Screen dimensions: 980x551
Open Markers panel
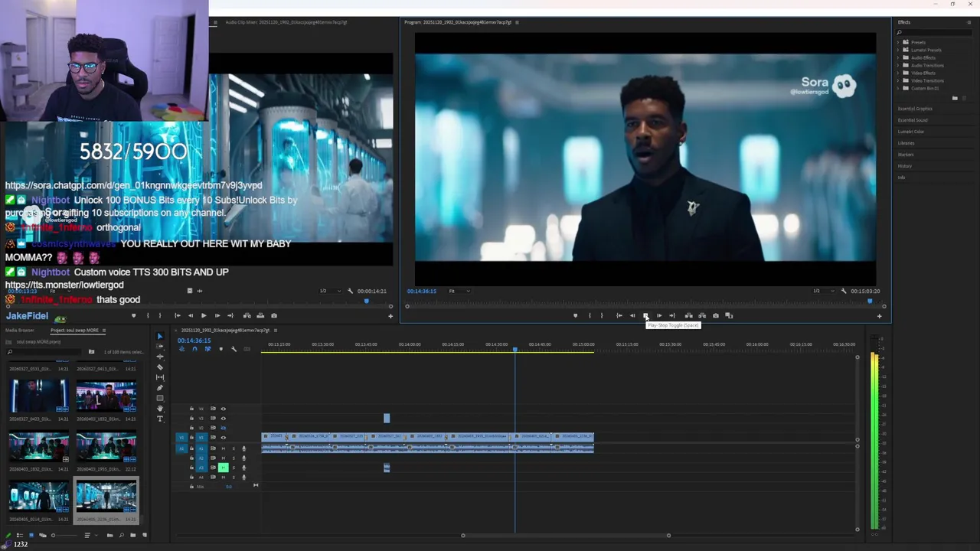coord(906,155)
